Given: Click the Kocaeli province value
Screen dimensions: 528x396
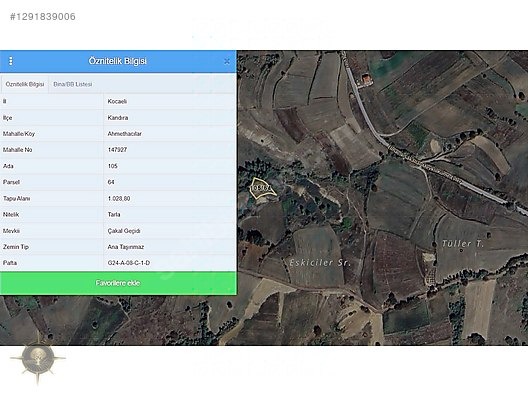Looking at the screenshot, I should click(117, 101).
